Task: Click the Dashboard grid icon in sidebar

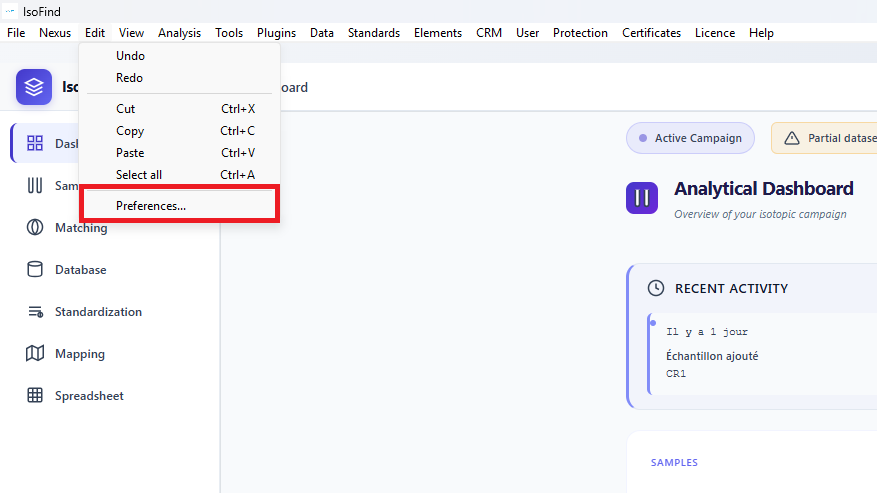Action: (35, 143)
